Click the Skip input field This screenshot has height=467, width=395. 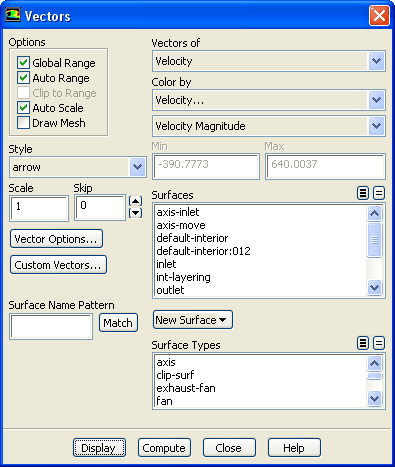(100, 208)
